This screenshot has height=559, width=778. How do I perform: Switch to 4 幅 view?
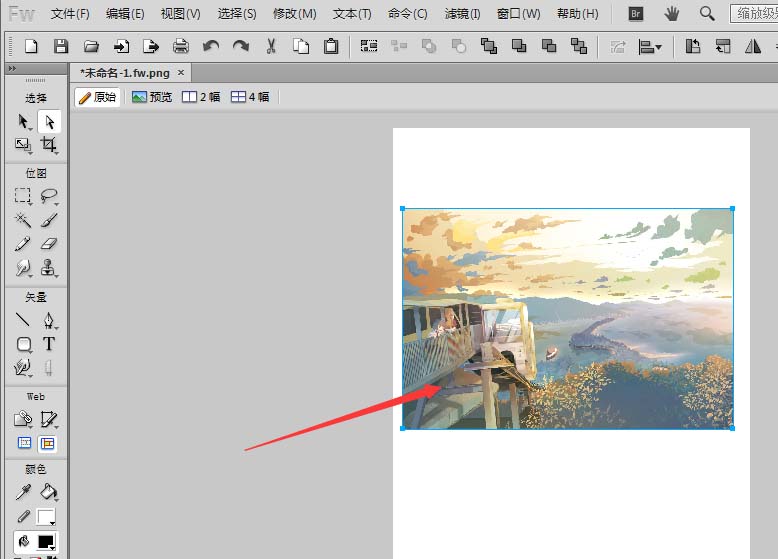click(250, 97)
